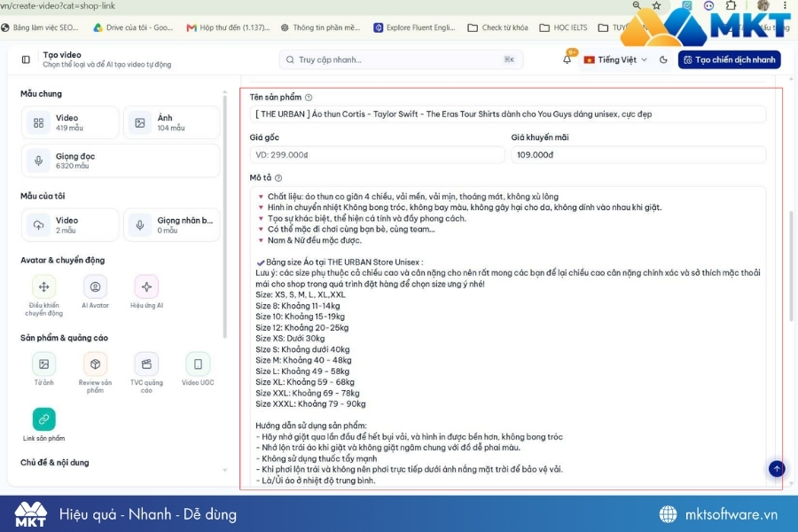Screen dimensions: 798x532
Task: Click the main form vertical scrollbar
Action: (791, 266)
